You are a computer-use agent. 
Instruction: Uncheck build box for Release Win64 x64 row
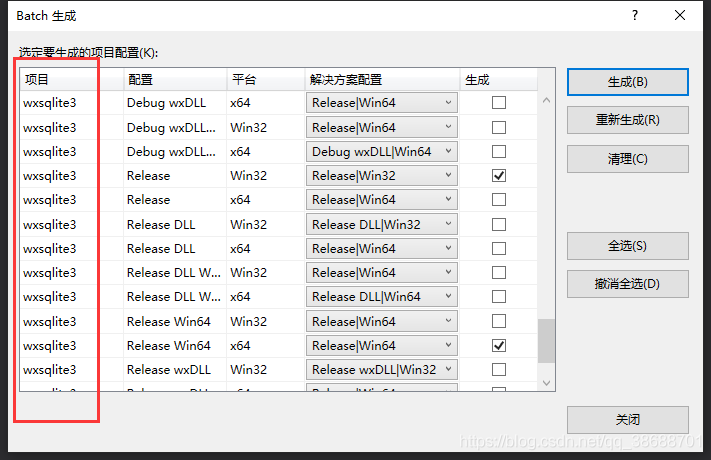[499, 346]
